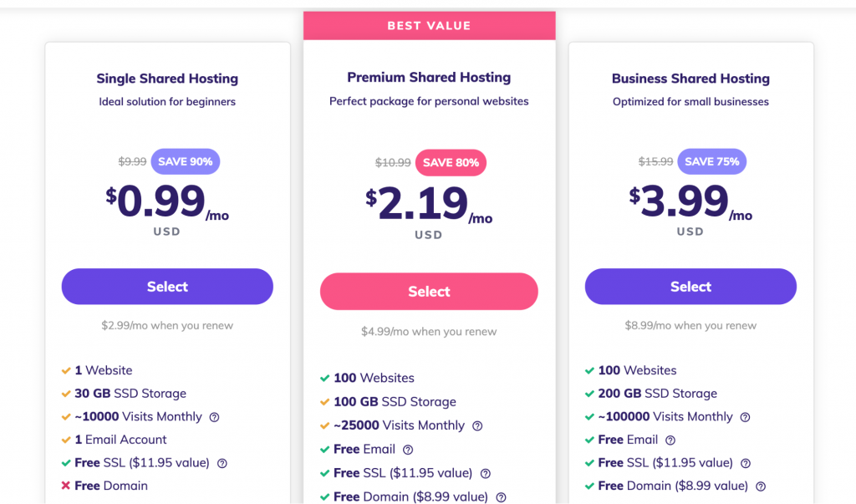Click help icon beside Premium plan Free SSL

pos(486,473)
